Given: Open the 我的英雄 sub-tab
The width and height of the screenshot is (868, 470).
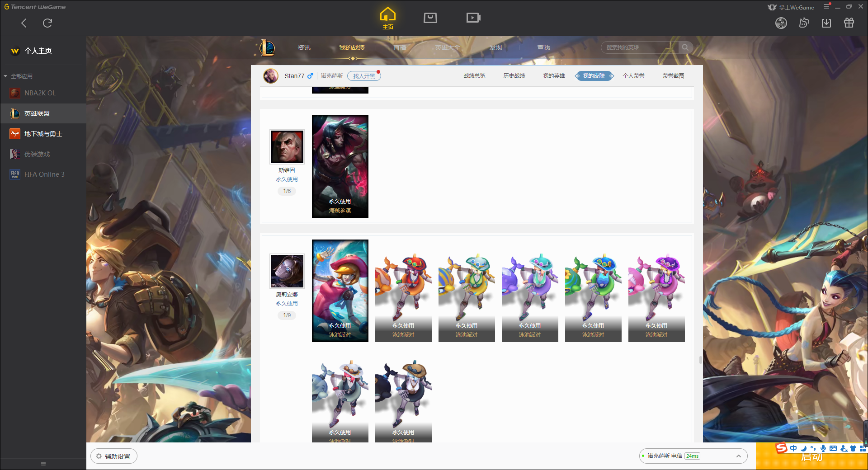Looking at the screenshot, I should [554, 76].
